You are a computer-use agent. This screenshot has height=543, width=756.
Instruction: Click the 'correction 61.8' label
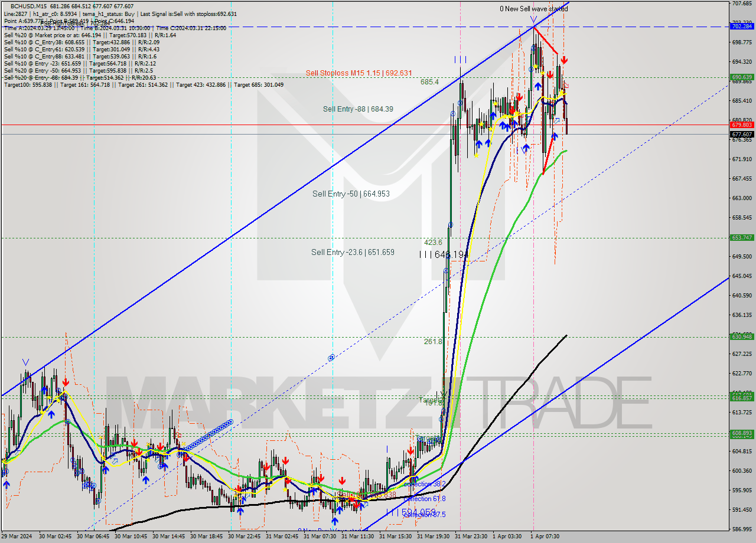coord(424,499)
